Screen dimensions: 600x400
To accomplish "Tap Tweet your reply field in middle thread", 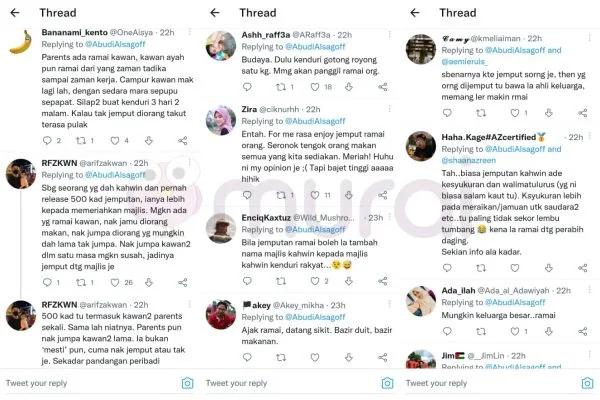I will [291, 383].
